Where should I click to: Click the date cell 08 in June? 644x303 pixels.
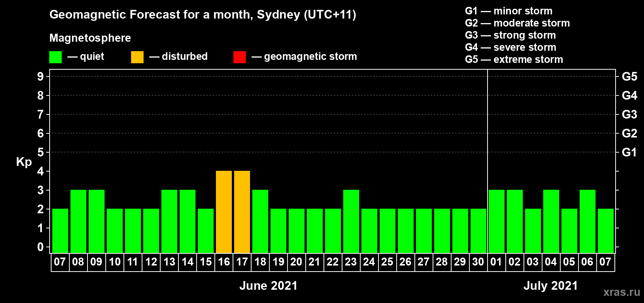[x=78, y=262]
